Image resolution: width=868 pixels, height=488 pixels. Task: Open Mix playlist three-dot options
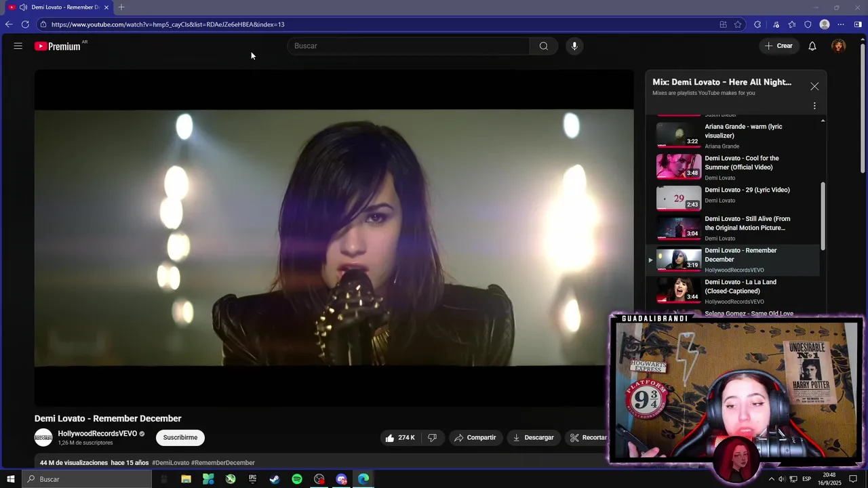pos(814,106)
